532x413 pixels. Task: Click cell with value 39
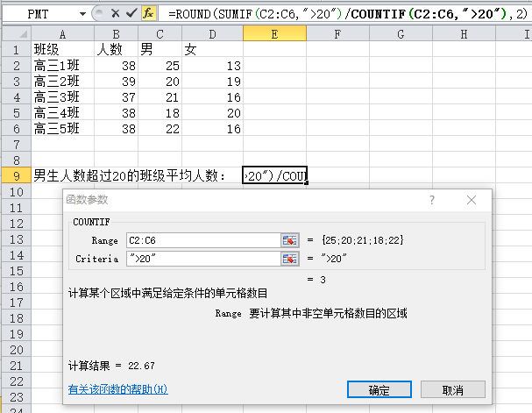pos(116,81)
